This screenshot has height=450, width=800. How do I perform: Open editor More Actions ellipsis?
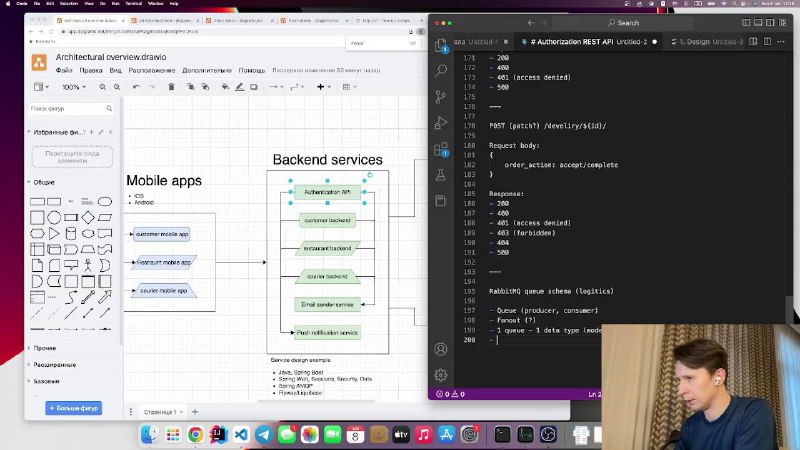point(781,41)
